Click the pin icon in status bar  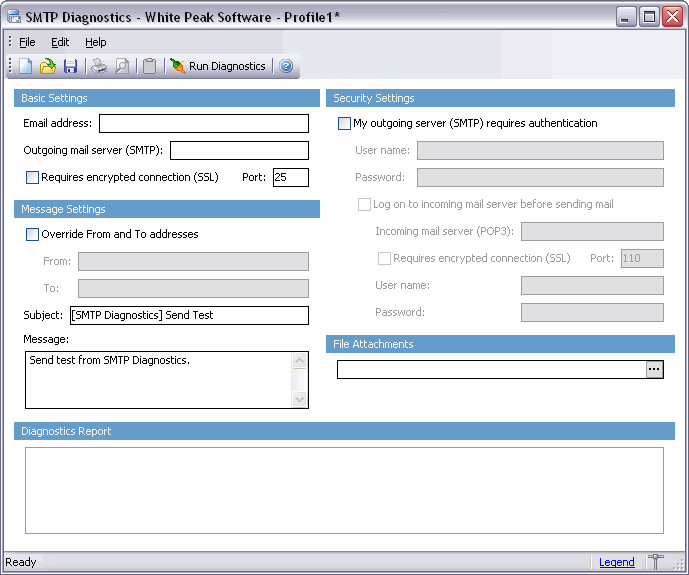(655, 562)
